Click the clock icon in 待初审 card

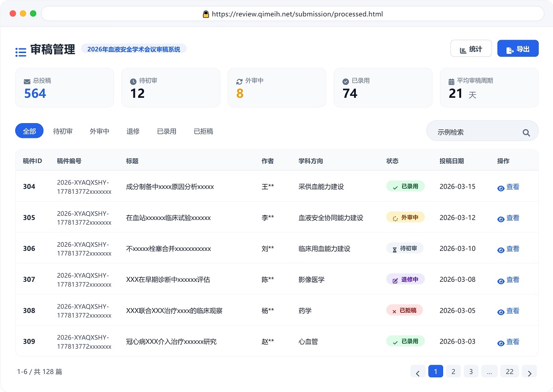pyautogui.click(x=133, y=82)
